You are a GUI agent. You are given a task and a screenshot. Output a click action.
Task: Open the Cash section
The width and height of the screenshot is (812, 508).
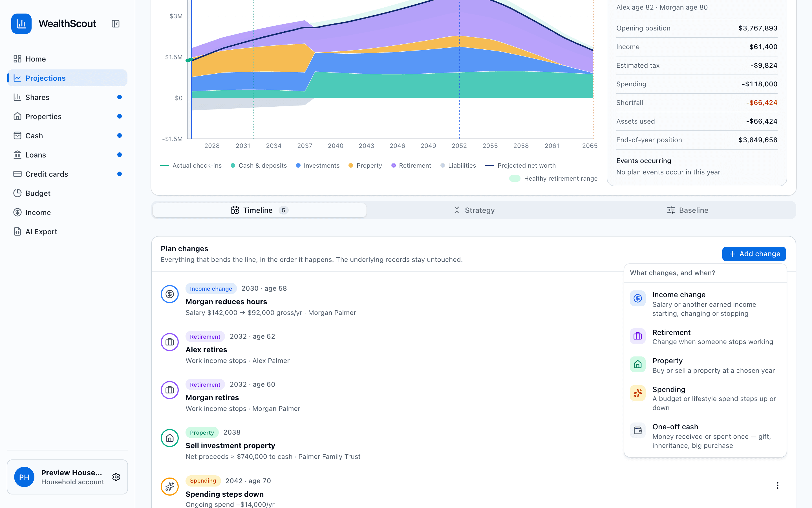point(67,135)
